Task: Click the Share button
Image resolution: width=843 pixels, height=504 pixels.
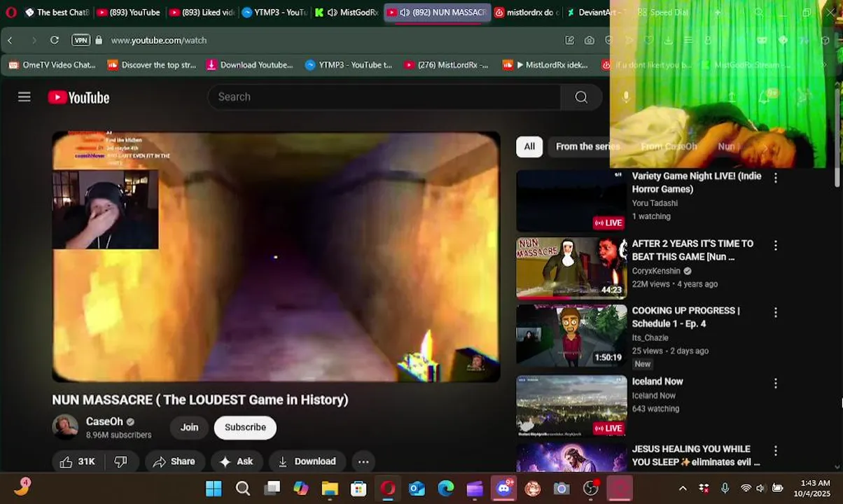Action: click(x=174, y=461)
